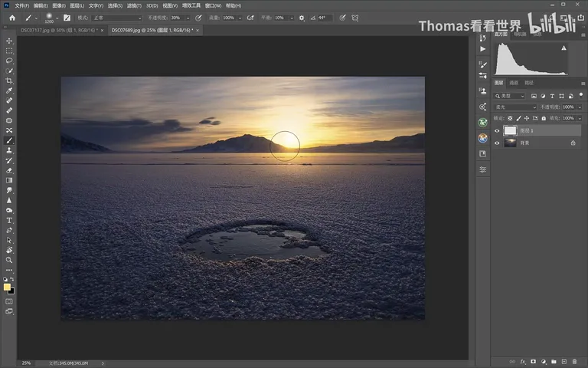
Task: Click the Home icon in options bar
Action: click(12, 18)
